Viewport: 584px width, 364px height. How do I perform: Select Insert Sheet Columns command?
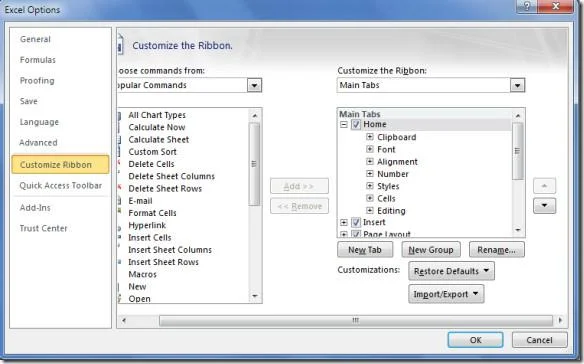click(x=170, y=250)
